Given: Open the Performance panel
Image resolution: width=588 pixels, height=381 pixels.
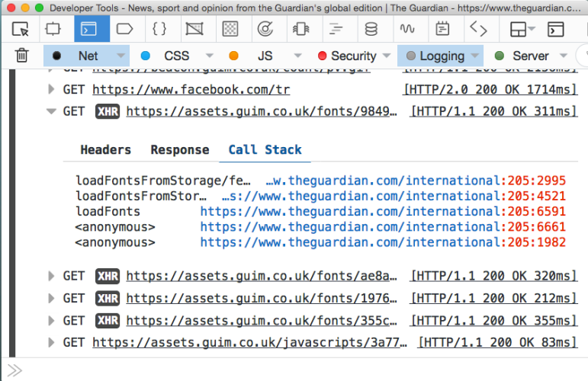Looking at the screenshot, I should coord(265,29).
